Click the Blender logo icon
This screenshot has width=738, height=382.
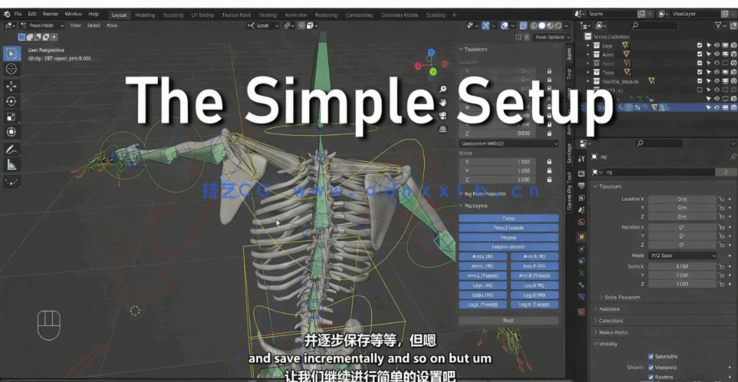7,15
